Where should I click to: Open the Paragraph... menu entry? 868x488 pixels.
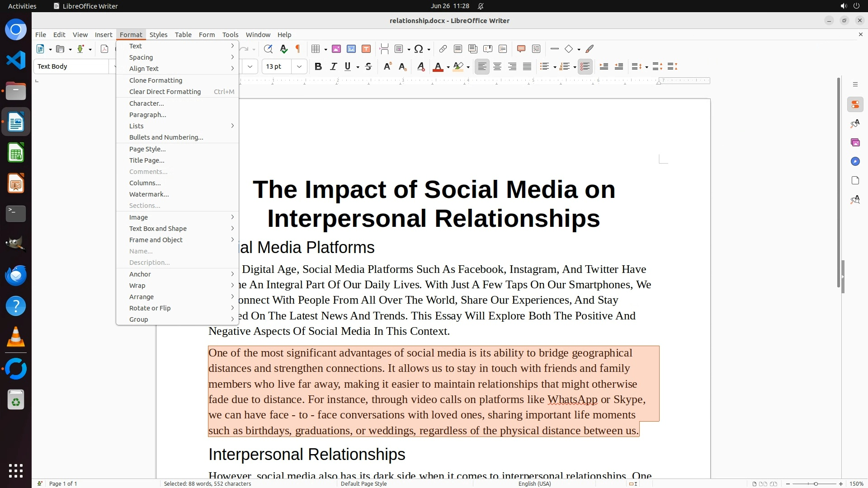coord(148,115)
